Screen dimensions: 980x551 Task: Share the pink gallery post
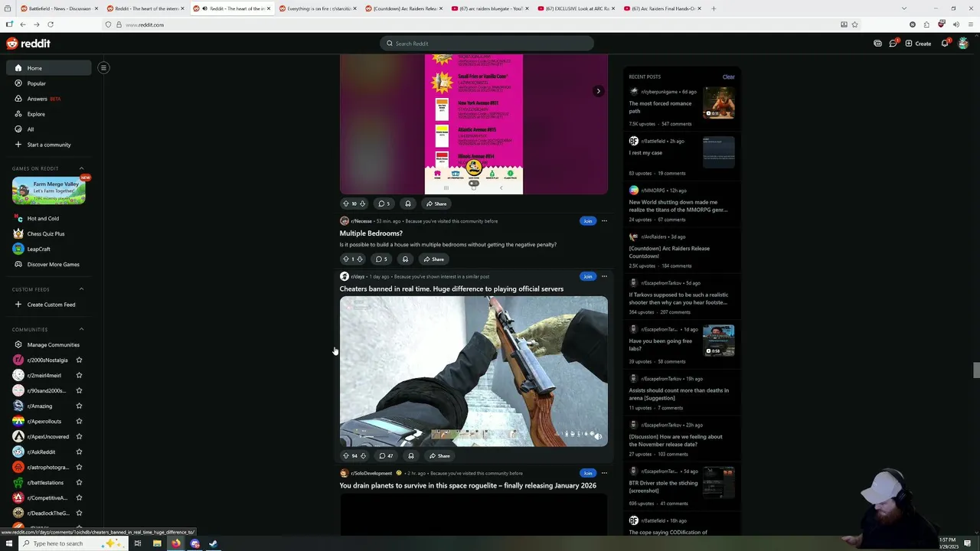[436, 204]
